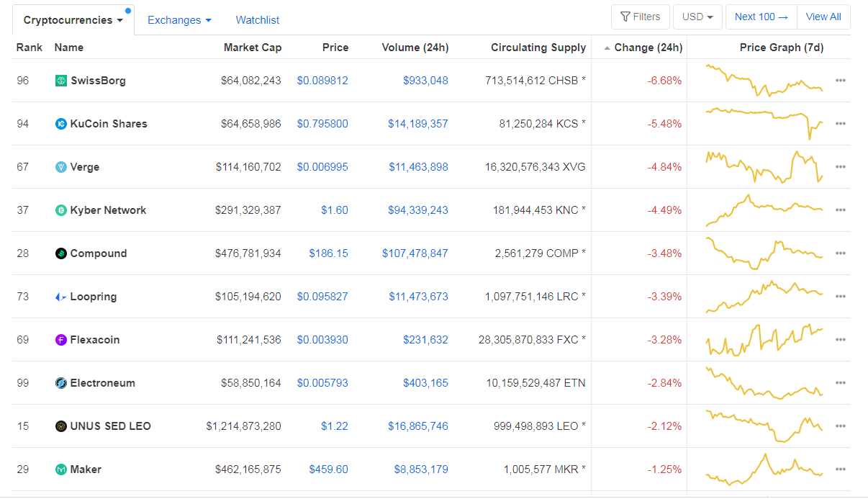Click Flexacoin supply 28,305,870,833 FXC
This screenshot has width=868, height=499.
click(532, 340)
